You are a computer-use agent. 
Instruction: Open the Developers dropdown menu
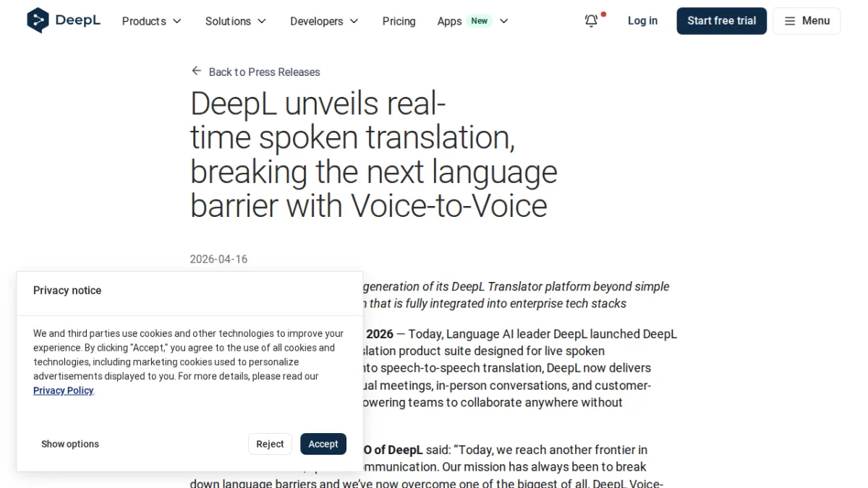(324, 21)
